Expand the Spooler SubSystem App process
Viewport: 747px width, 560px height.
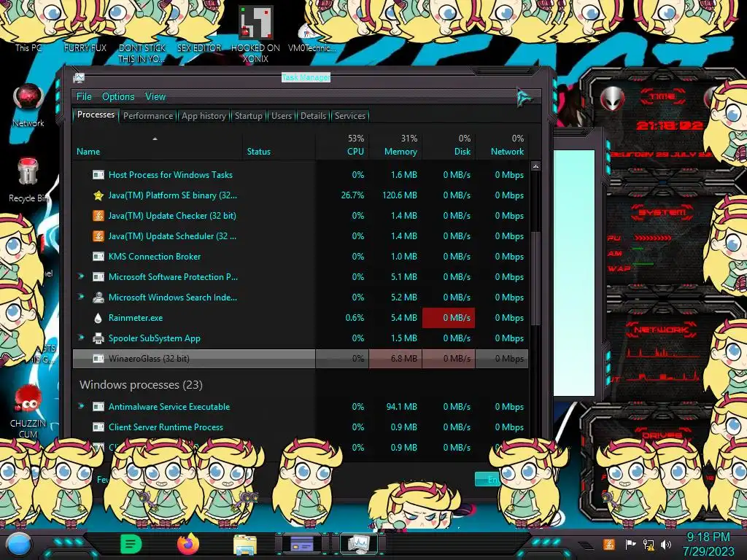tap(81, 338)
